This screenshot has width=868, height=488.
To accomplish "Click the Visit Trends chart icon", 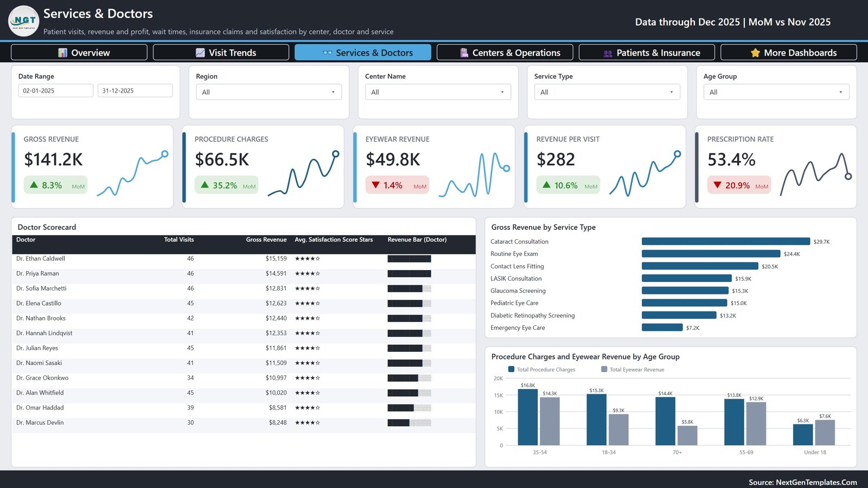I will click(x=200, y=53).
